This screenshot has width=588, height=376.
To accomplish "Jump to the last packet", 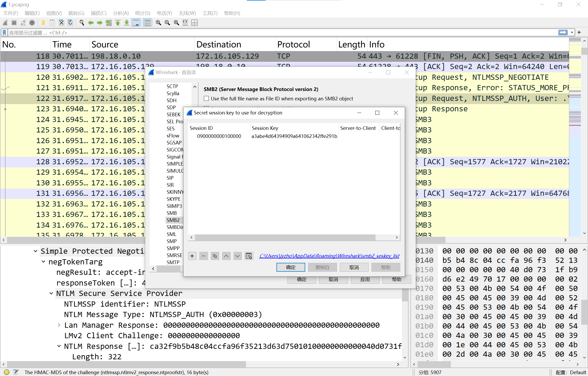I will pos(127,23).
